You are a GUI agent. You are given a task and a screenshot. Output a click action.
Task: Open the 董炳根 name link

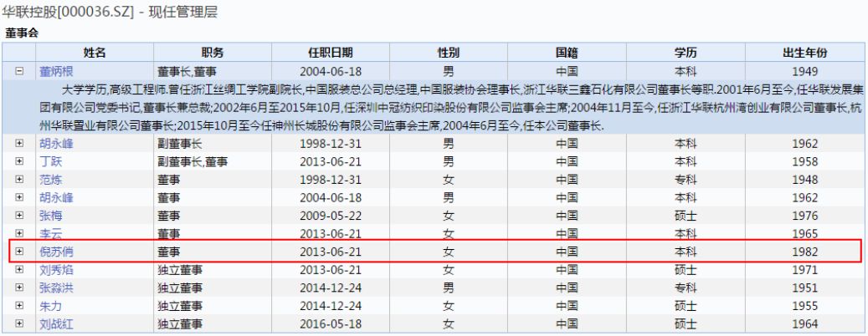[56, 71]
